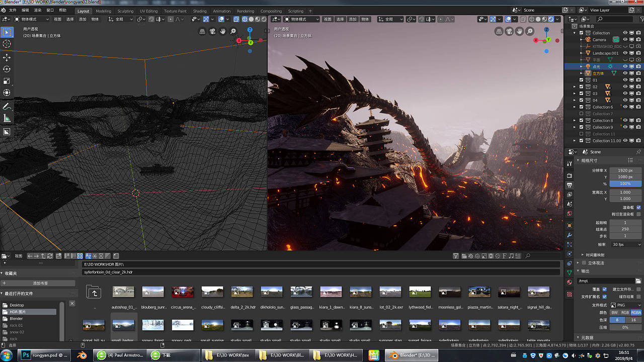Screen dimensions: 644x362
Task: Select the Rotate tool in left toolbar
Action: pos(7,69)
